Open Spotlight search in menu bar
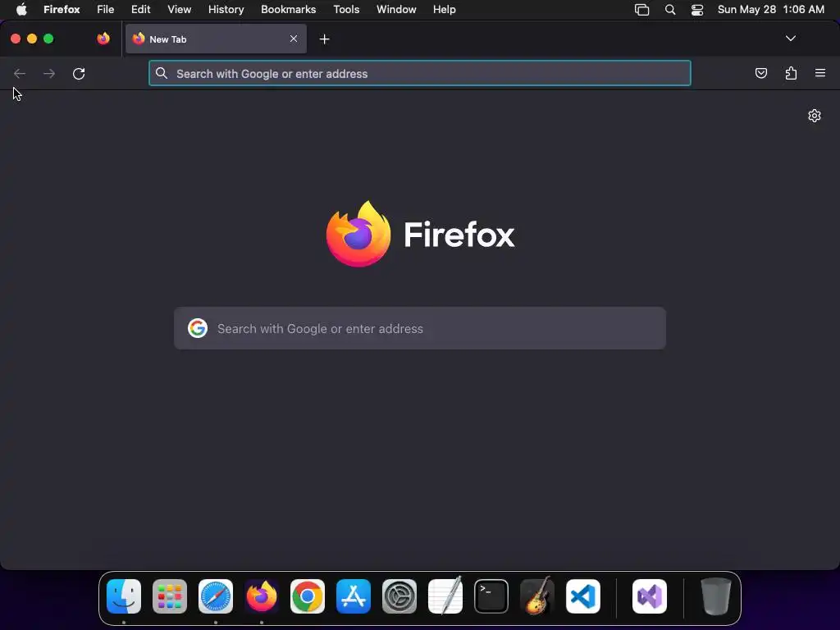 click(x=669, y=10)
